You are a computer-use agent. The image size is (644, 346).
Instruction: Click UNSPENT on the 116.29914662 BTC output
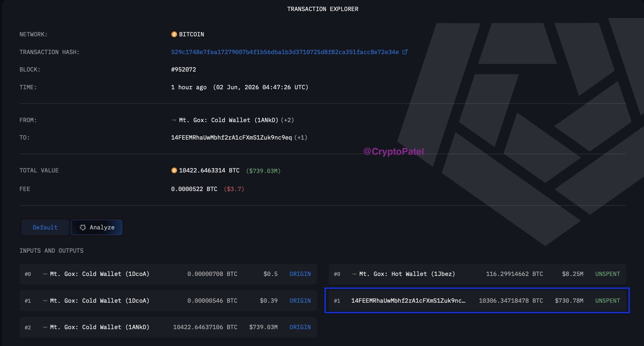608,274
